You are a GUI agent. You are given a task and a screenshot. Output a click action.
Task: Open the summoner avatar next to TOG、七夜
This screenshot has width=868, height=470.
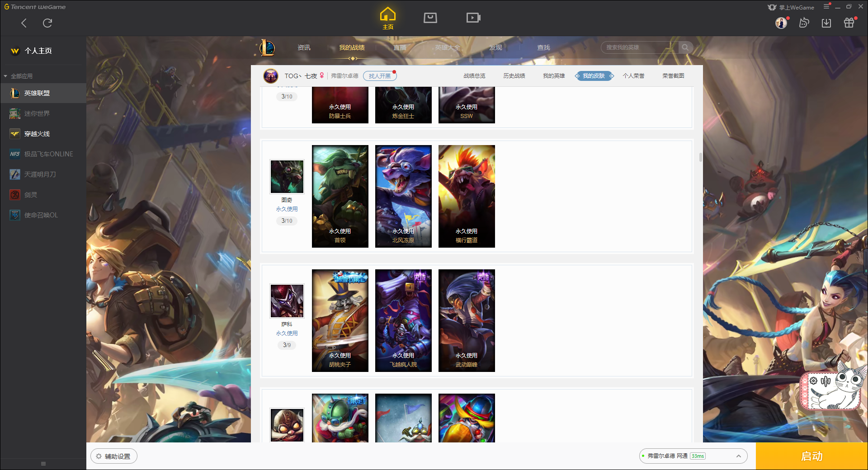pos(271,76)
